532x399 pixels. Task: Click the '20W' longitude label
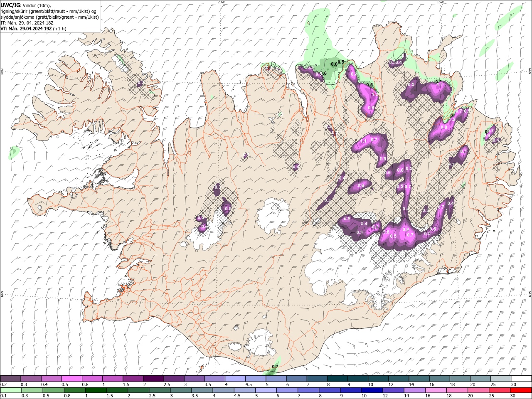[x=221, y=2]
